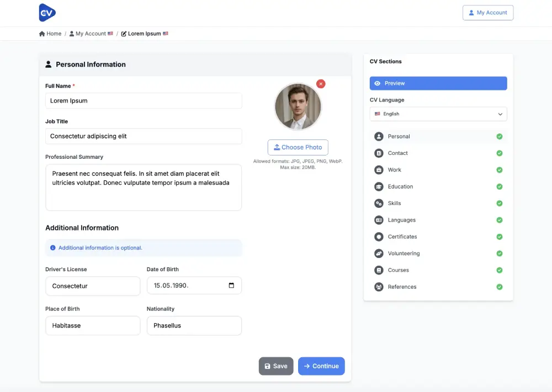Viewport: 552px width, 392px height.
Task: Open the CV Language dropdown
Action: click(438, 114)
